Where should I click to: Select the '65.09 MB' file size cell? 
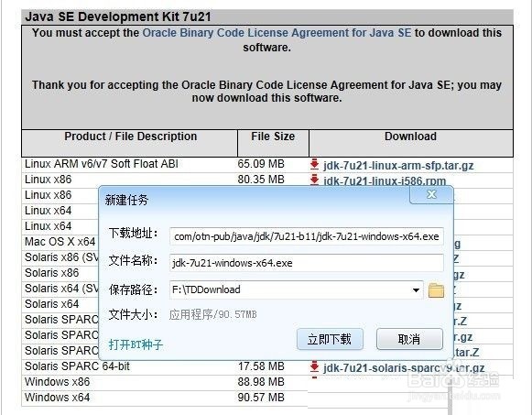261,164
